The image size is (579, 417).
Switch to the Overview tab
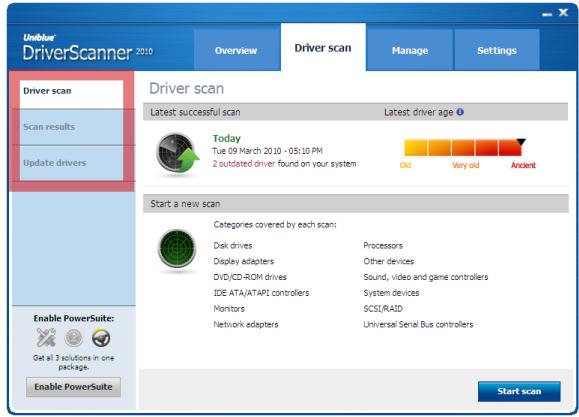pyautogui.click(x=236, y=50)
